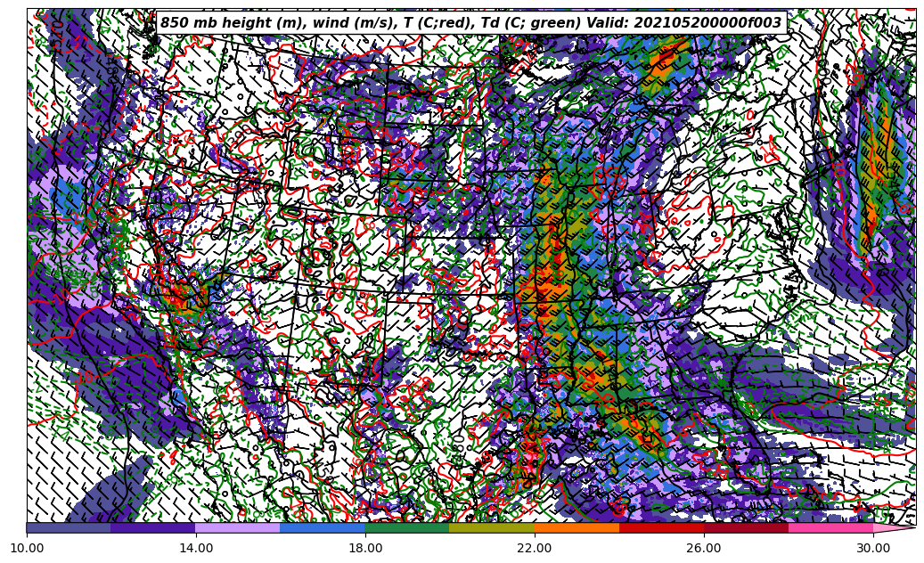Viewport: 924px width, 563px height.
Task: Select the red 24–26 colorbar segment
Action: (x=661, y=527)
